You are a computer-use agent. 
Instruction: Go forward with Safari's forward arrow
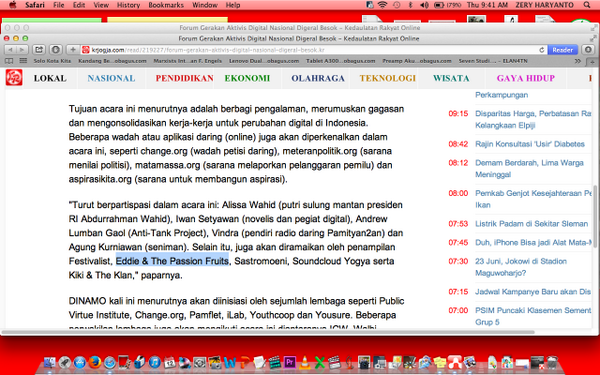pos(22,50)
